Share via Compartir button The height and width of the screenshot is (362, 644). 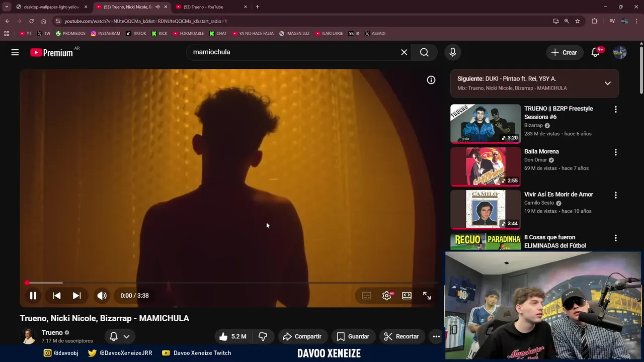coord(302,336)
